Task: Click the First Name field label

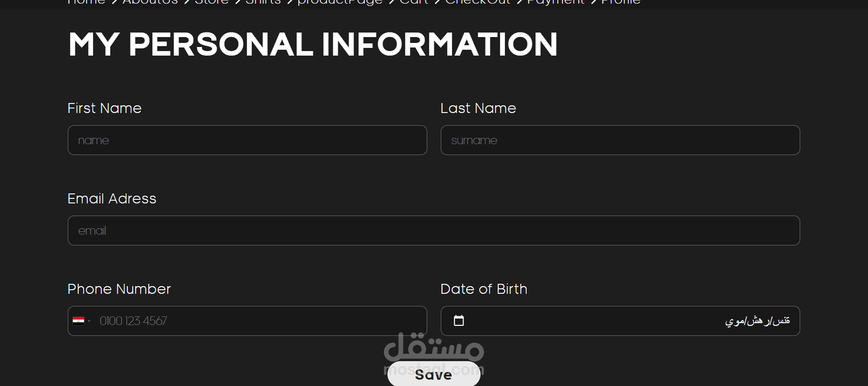Action: (x=104, y=108)
